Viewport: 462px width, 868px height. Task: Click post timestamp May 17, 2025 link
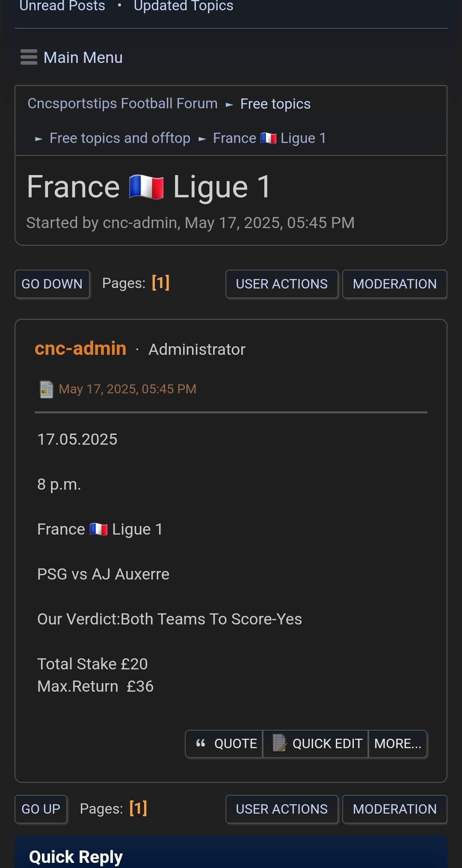point(127,389)
